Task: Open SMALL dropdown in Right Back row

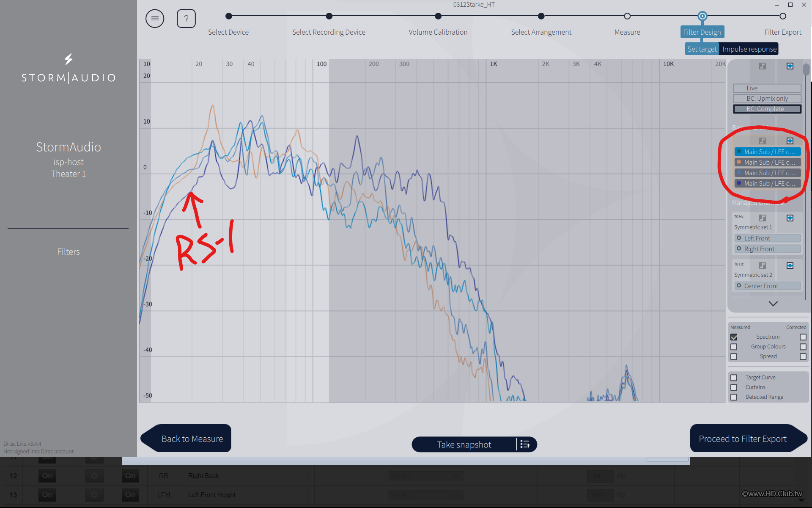Action: point(425,476)
